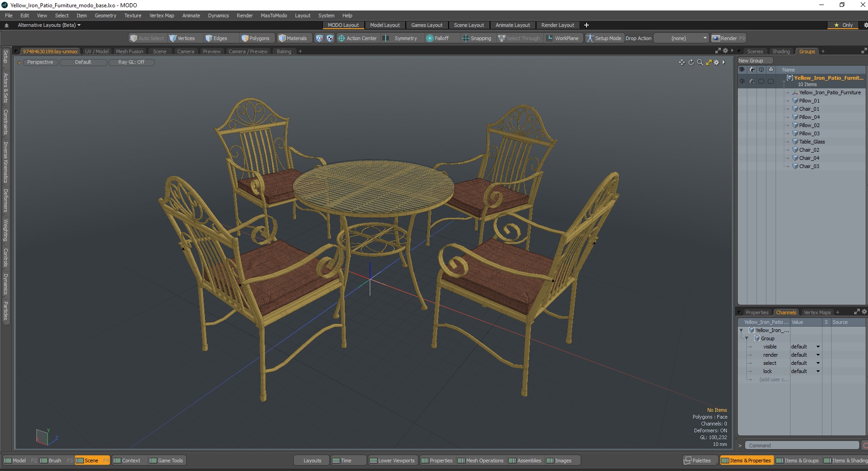Open Falloff options

(438, 38)
